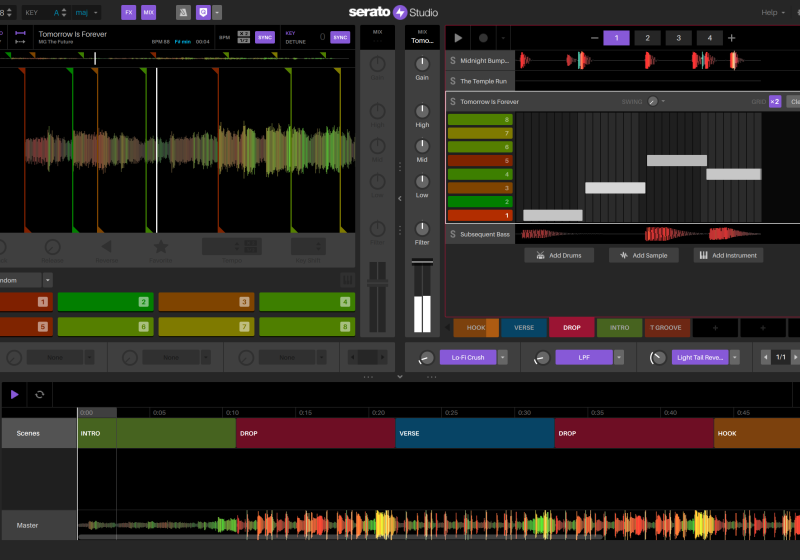Solo The Temple Run track
The width and height of the screenshot is (800, 560).
tap(453, 81)
